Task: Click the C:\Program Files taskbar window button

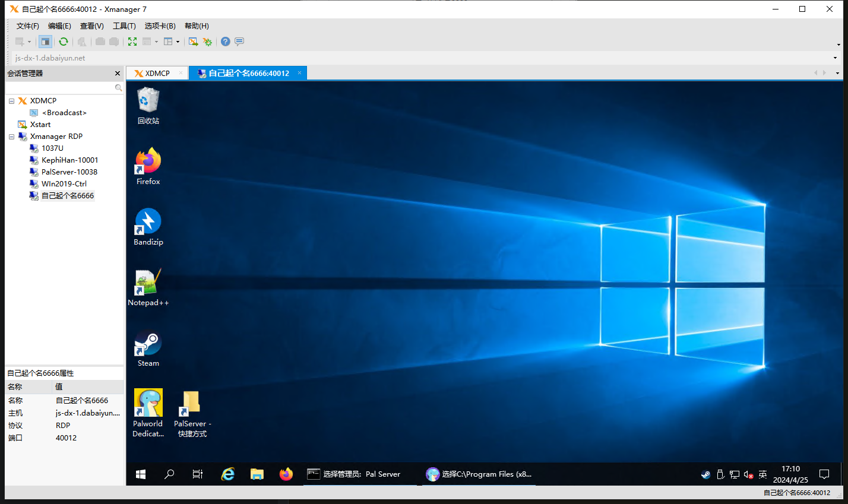Action: [479, 474]
